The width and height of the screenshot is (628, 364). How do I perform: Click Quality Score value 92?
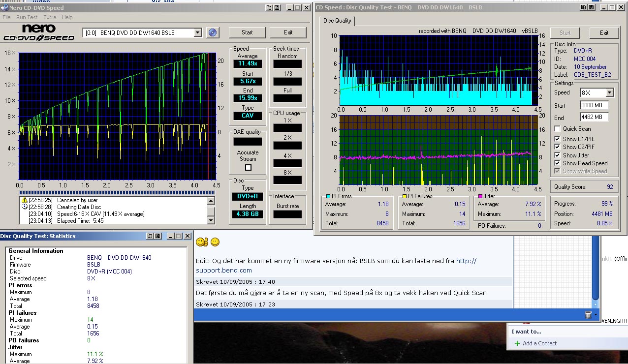coord(610,187)
